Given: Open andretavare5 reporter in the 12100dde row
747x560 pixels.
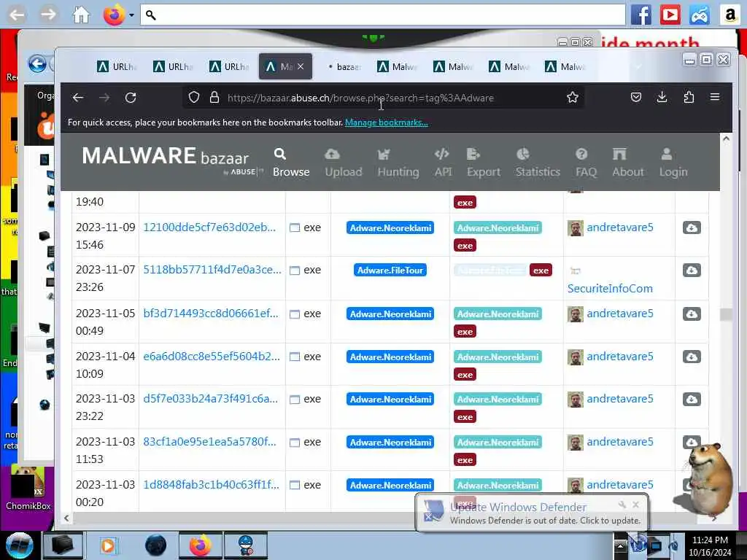Looking at the screenshot, I should pos(620,227).
